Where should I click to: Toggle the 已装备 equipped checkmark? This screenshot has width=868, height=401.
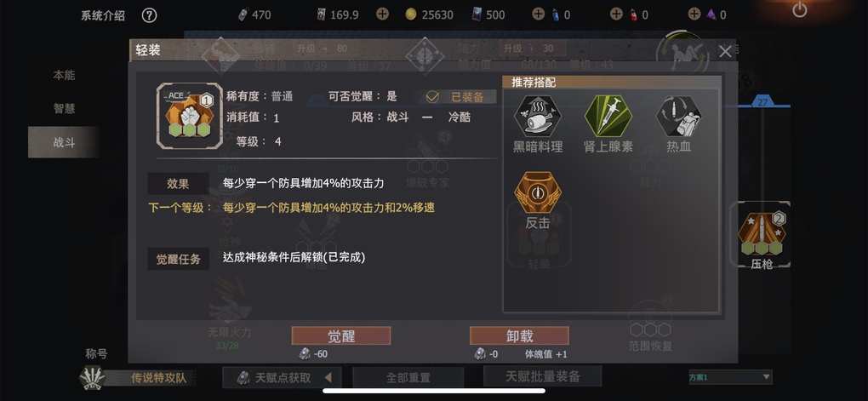click(x=432, y=96)
